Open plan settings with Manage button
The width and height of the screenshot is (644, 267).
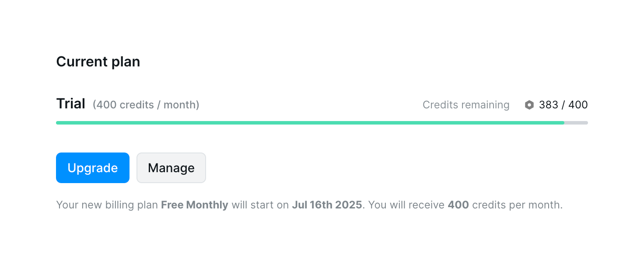171,168
